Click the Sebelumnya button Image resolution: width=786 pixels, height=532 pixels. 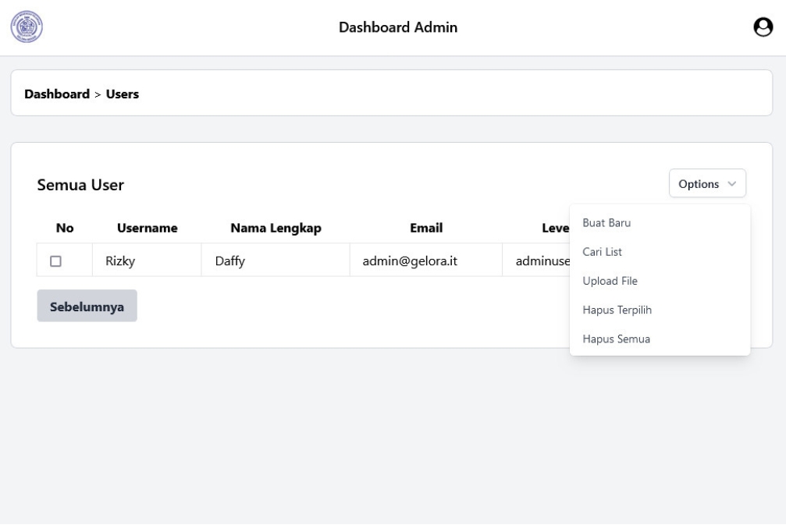tap(87, 306)
